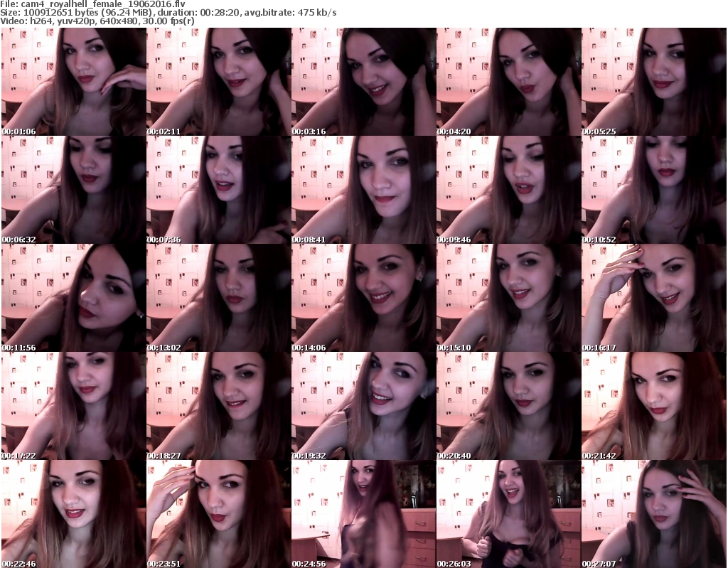Choose the thumbnail frame stamped 00:22:46
728x568 pixels.
point(74,514)
